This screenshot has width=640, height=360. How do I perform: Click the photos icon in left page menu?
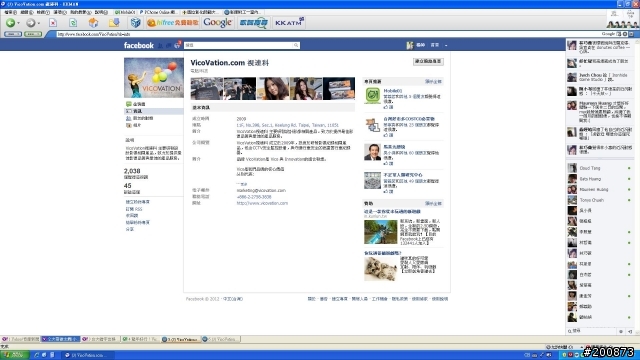[129, 125]
